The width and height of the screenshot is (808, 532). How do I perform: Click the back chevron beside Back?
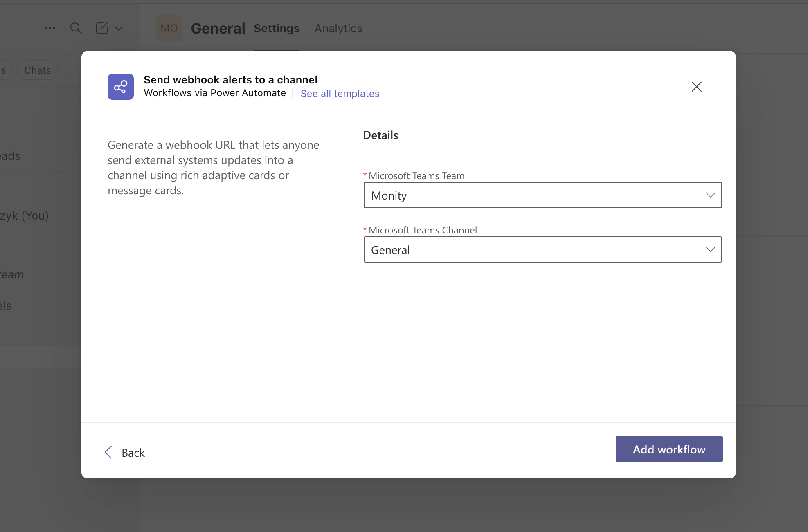(108, 452)
